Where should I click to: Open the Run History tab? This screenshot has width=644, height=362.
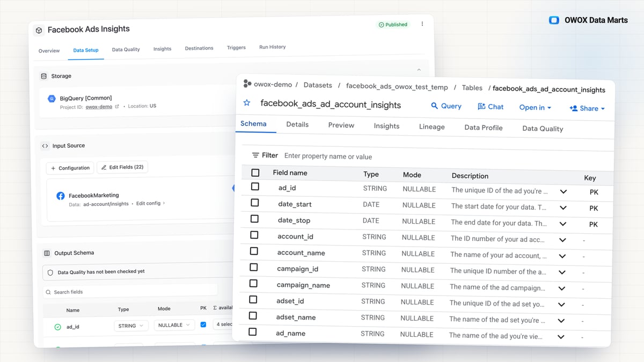(x=272, y=47)
